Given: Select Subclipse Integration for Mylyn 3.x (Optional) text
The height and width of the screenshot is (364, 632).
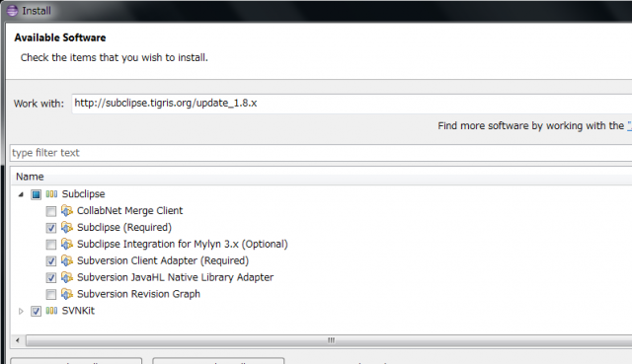Looking at the screenshot, I should click(182, 244).
